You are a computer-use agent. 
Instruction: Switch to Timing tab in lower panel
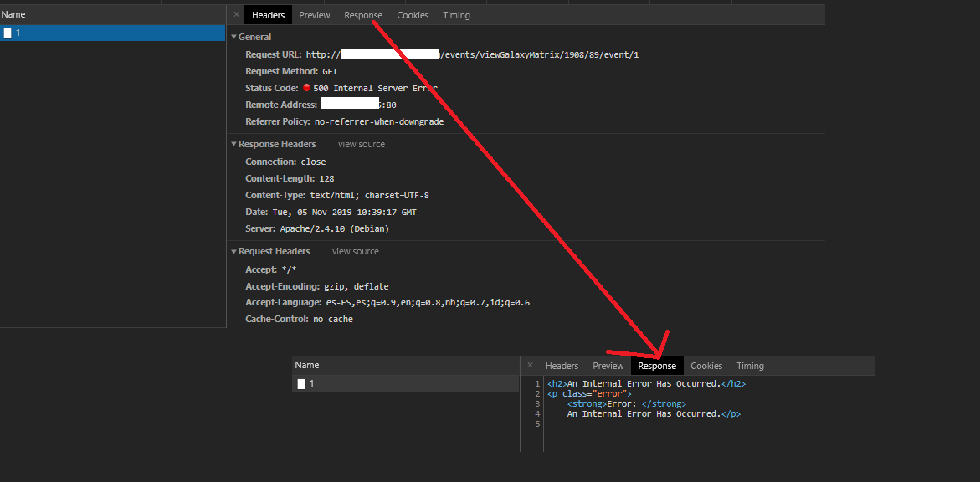click(750, 366)
